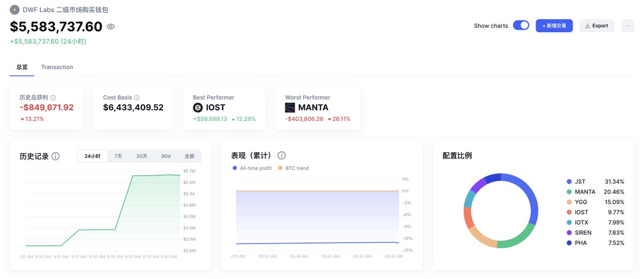Select the 24小时 time range

92,156
